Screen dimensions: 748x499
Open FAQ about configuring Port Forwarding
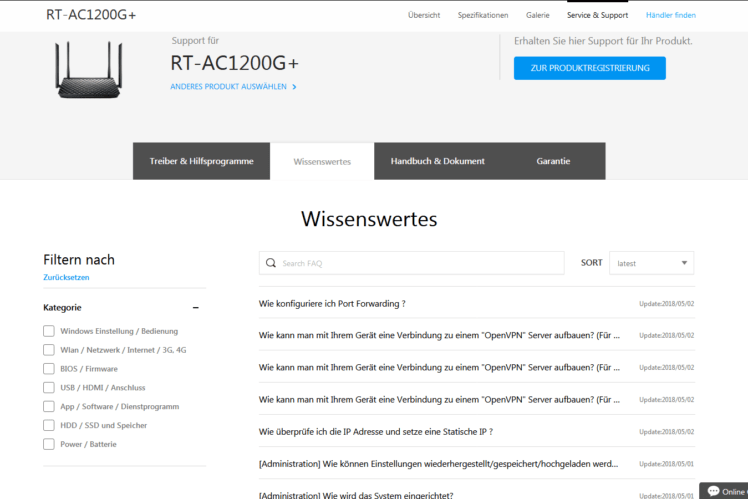(332, 303)
